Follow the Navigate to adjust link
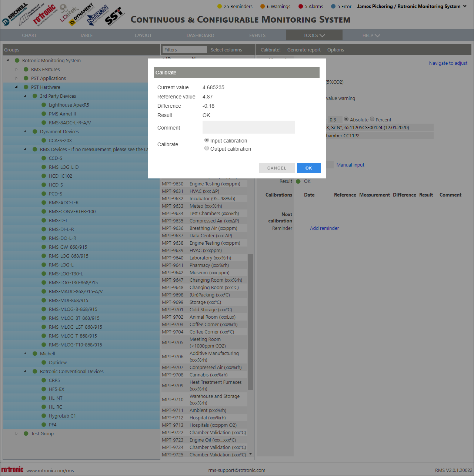Screen dimensions: 474x476 [448, 63]
